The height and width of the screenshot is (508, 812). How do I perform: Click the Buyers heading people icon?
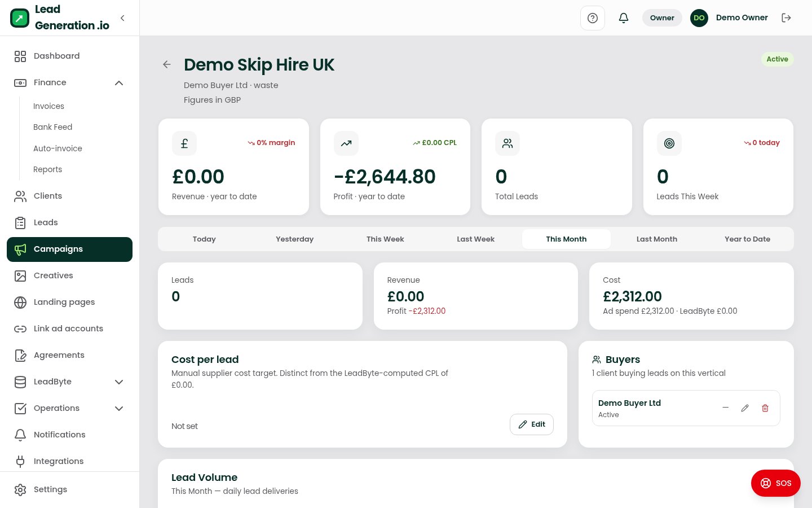click(x=597, y=360)
